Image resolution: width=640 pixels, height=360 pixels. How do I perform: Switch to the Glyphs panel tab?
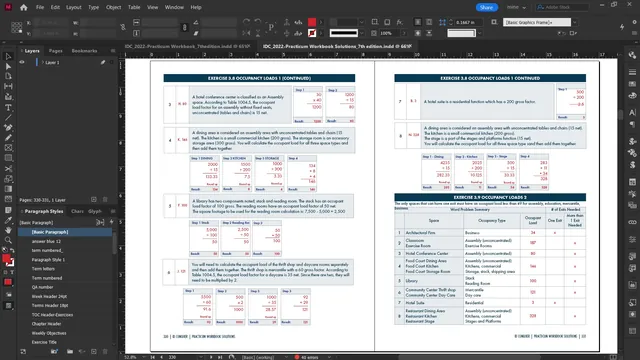(x=95, y=211)
